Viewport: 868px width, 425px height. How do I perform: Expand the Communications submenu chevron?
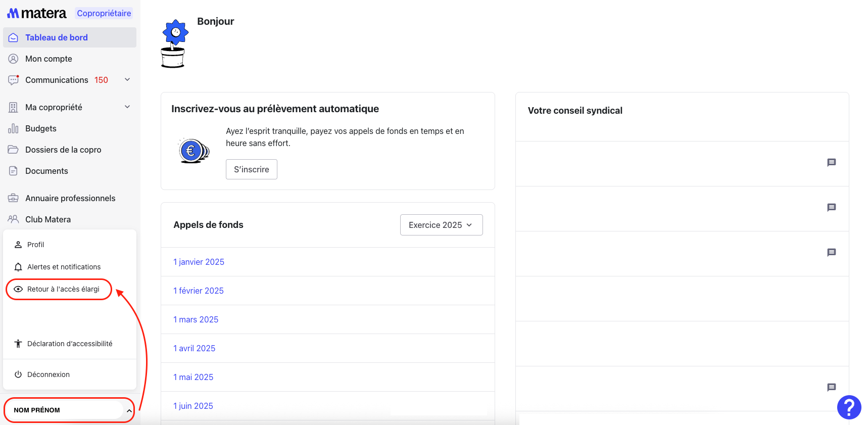point(127,80)
